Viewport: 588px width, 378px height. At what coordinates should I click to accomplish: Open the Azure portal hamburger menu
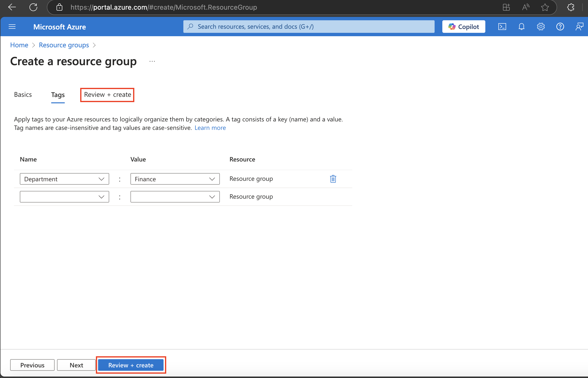[12, 27]
